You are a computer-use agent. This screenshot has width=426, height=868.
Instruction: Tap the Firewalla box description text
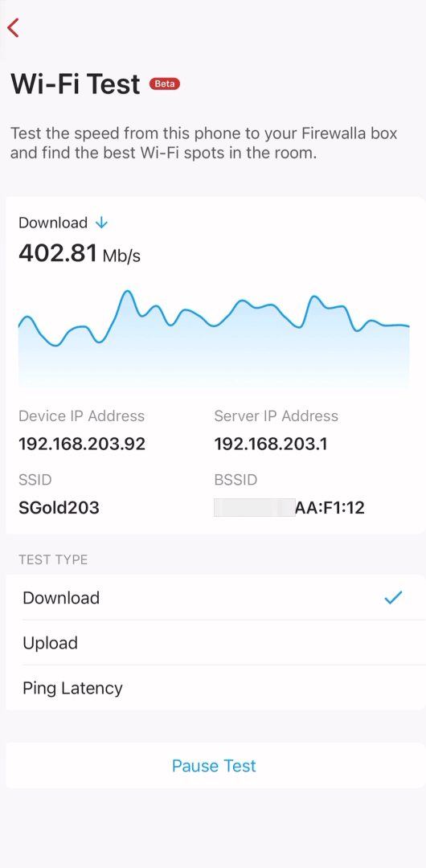(204, 143)
